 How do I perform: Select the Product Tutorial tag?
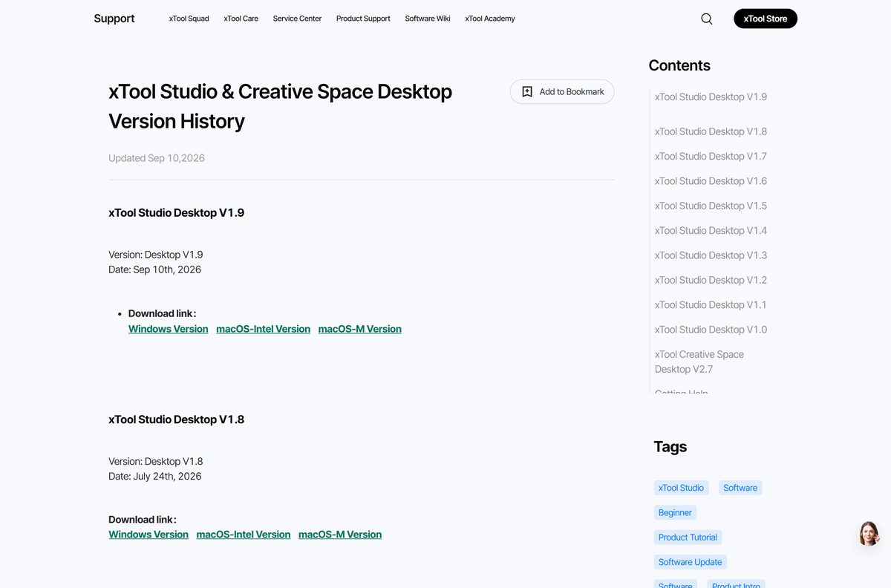688,538
